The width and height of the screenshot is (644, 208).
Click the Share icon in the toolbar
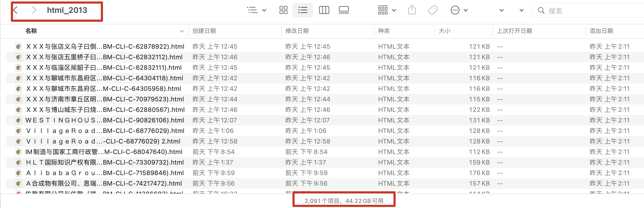[412, 10]
